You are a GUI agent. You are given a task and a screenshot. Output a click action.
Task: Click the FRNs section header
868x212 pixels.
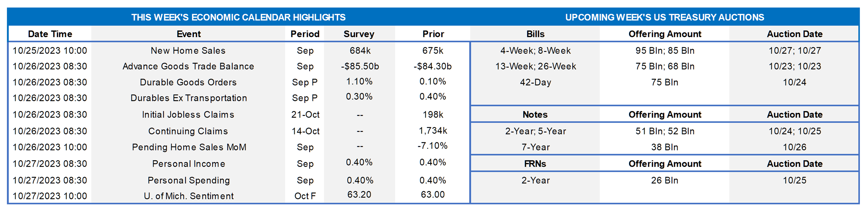(535, 164)
